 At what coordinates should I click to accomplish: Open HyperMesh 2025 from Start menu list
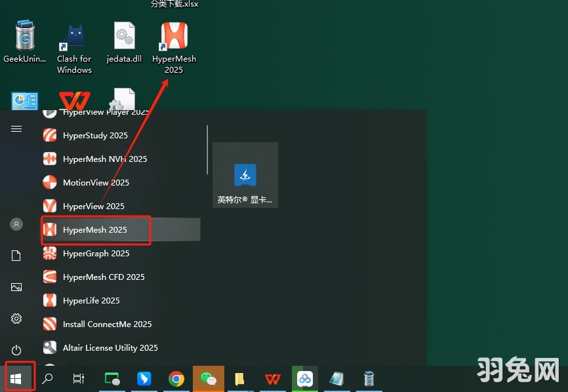click(95, 230)
